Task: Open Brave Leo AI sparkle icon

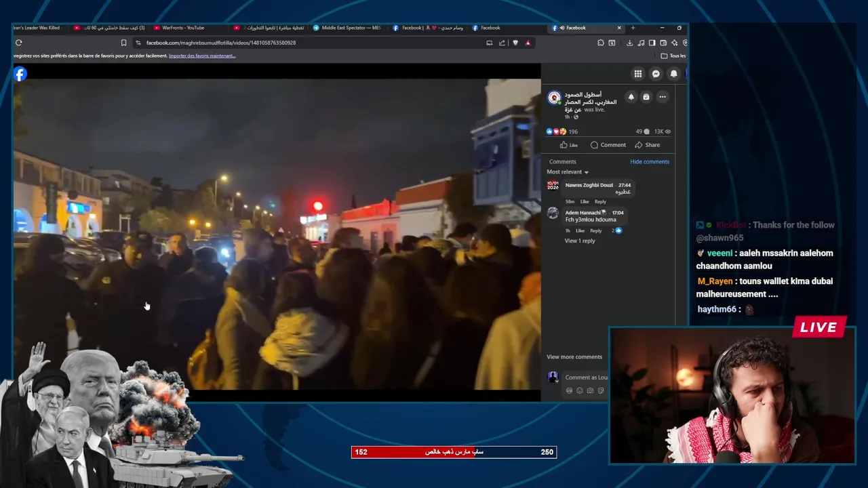Action: [674, 43]
